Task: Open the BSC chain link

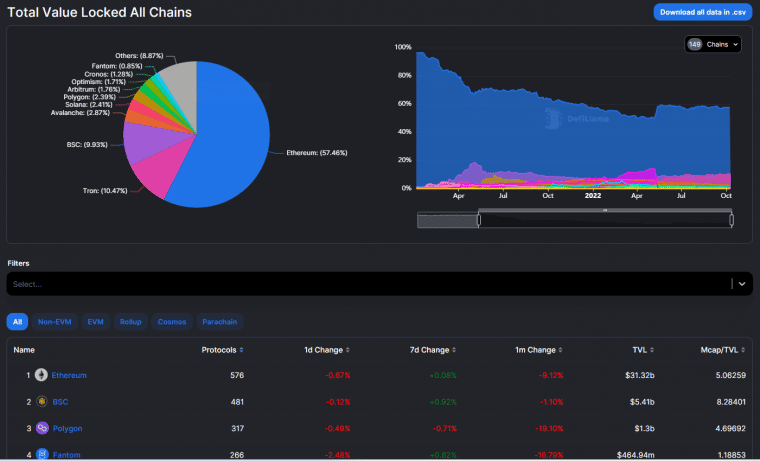Action: 60,402
